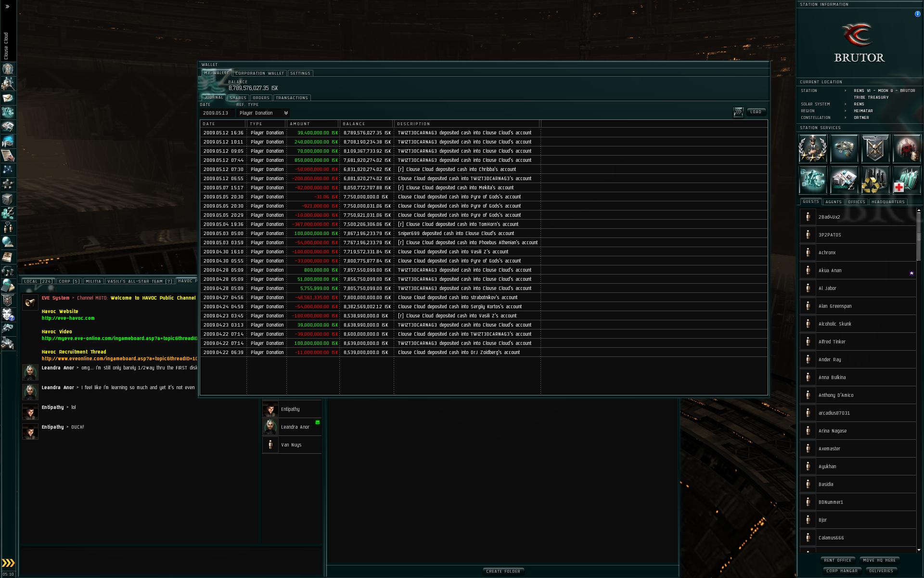Screen dimensions: 924x578
Task: Open the Bounty Office station service
Action: pyautogui.click(x=907, y=148)
